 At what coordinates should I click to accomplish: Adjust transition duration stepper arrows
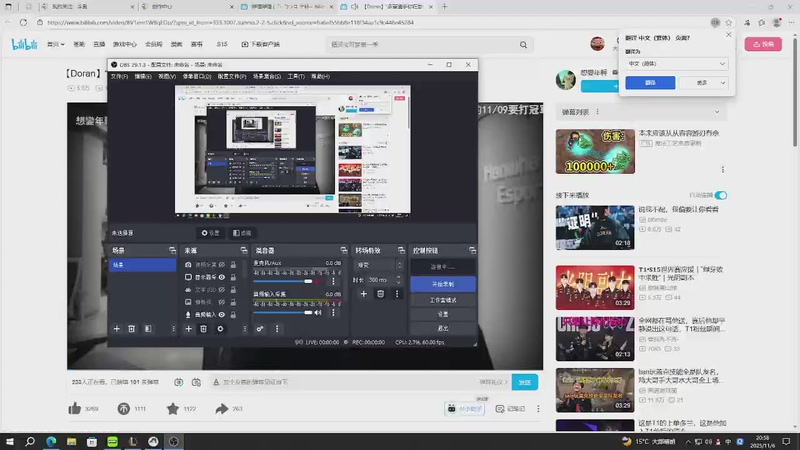click(x=398, y=280)
